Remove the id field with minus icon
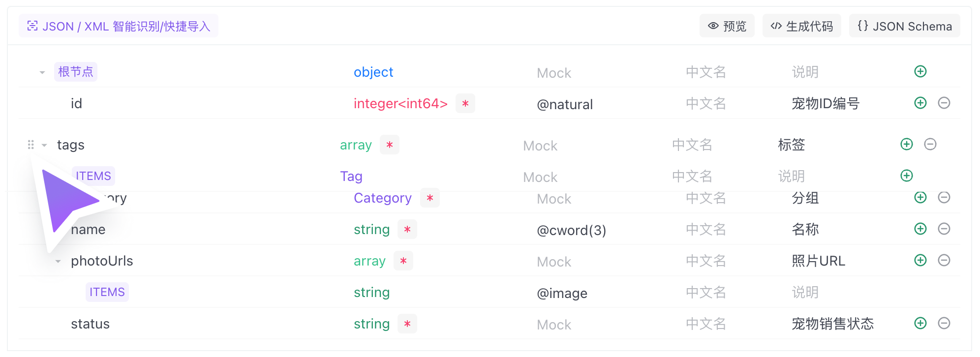980x357 pixels. pyautogui.click(x=944, y=103)
